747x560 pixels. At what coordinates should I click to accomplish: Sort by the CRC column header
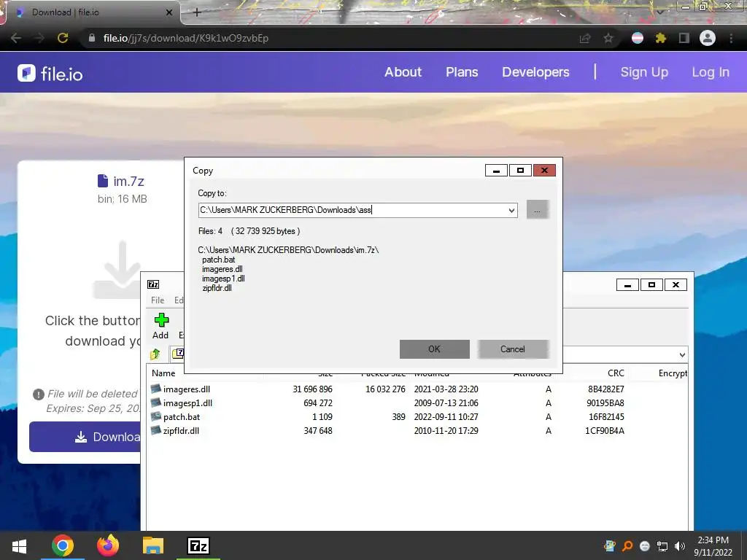click(x=616, y=373)
